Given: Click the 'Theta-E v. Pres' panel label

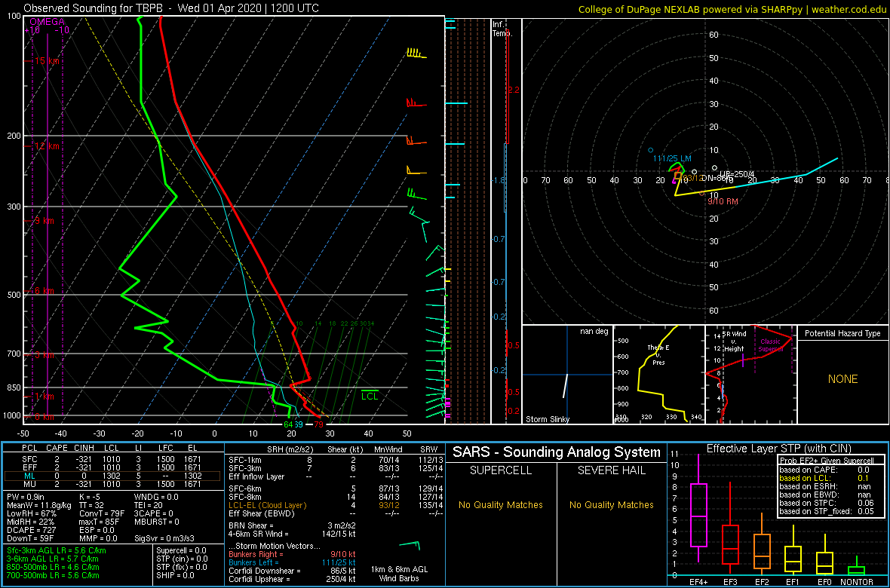Looking at the screenshot, I should click(658, 355).
